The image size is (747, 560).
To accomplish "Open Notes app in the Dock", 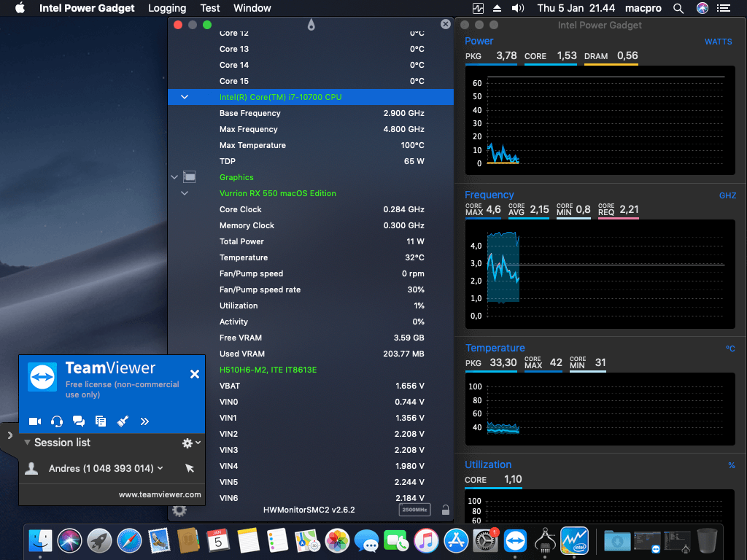I will [248, 541].
